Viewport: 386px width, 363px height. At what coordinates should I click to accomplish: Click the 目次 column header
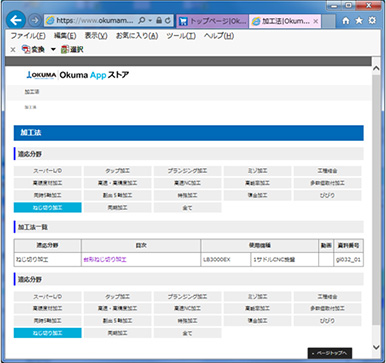click(x=141, y=246)
